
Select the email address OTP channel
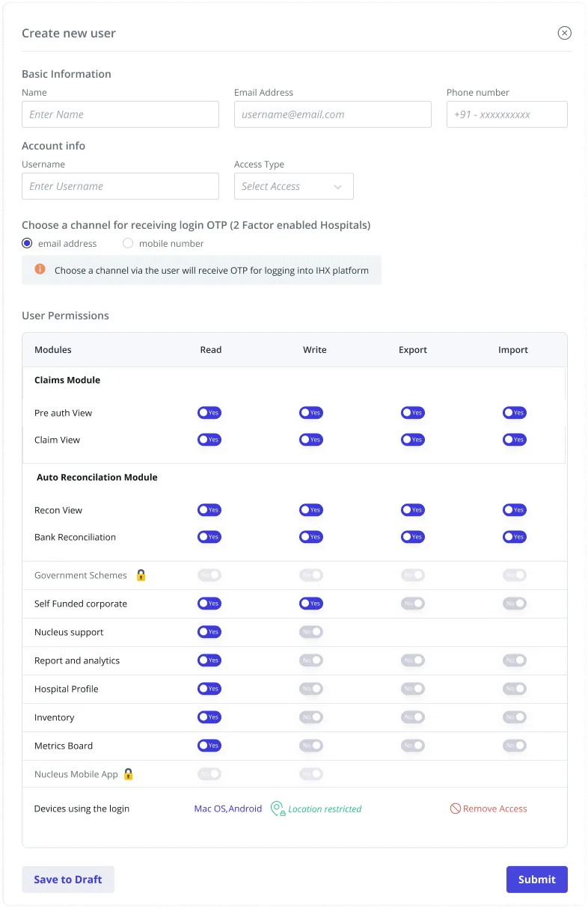tap(27, 243)
